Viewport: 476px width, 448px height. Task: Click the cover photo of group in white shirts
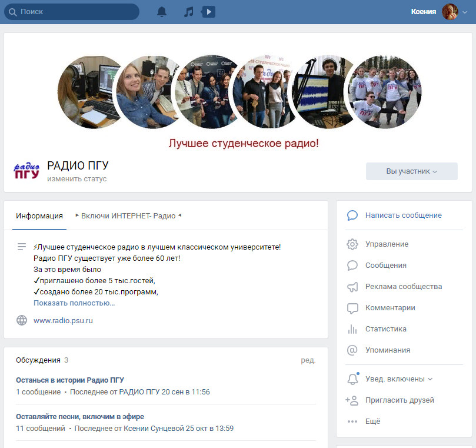[x=385, y=92]
